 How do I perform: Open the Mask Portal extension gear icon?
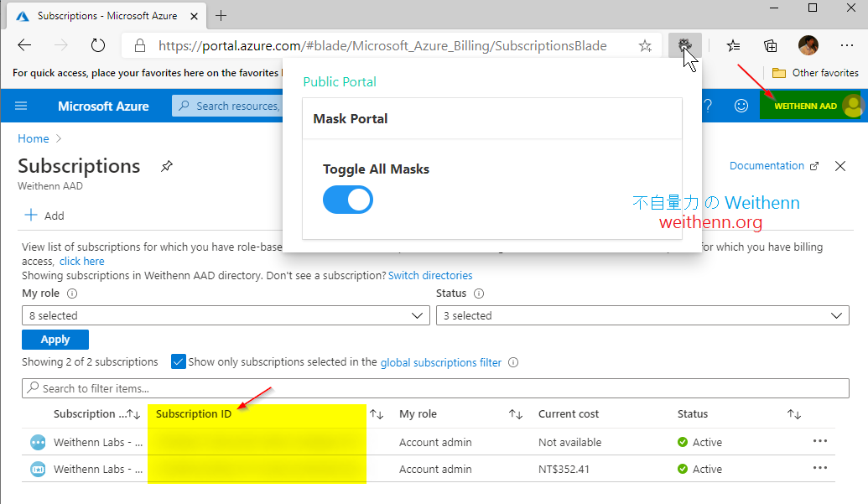pyautogui.click(x=684, y=44)
